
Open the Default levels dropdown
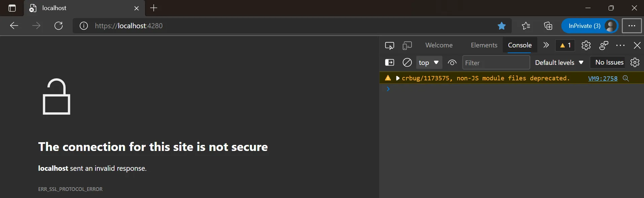coord(559,63)
